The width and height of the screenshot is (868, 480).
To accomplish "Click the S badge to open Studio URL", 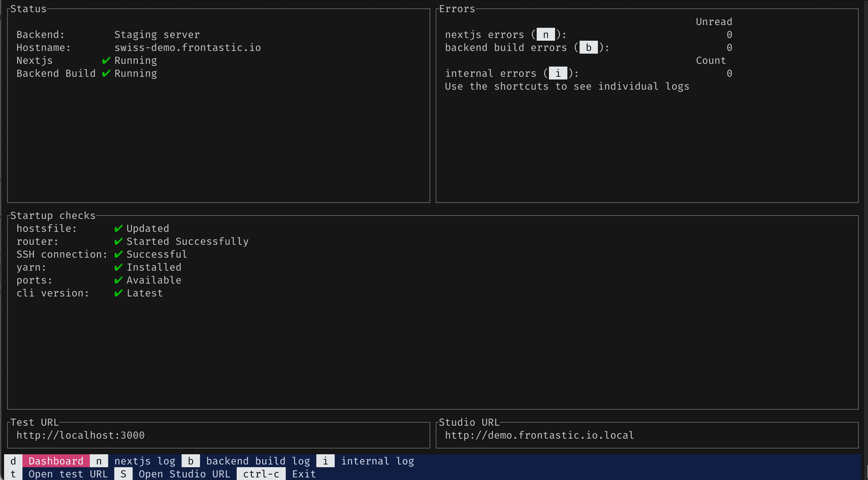I will click(123, 474).
